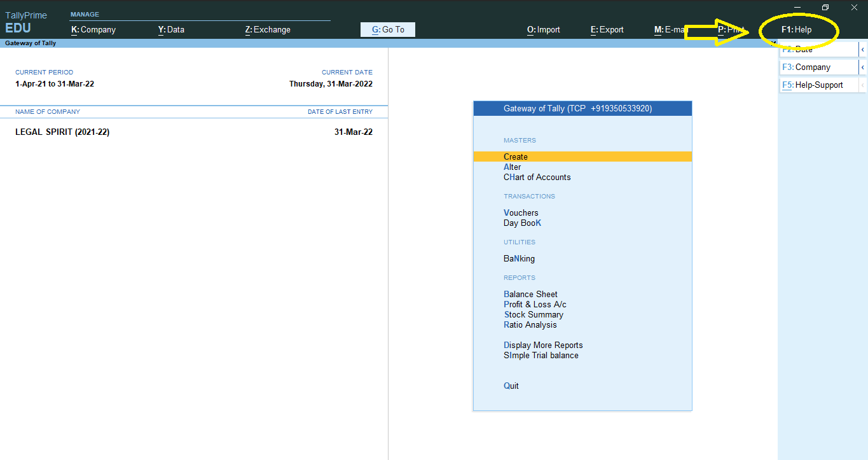Select Quit in Gateway of Tally
The image size is (868, 460).
(x=511, y=386)
